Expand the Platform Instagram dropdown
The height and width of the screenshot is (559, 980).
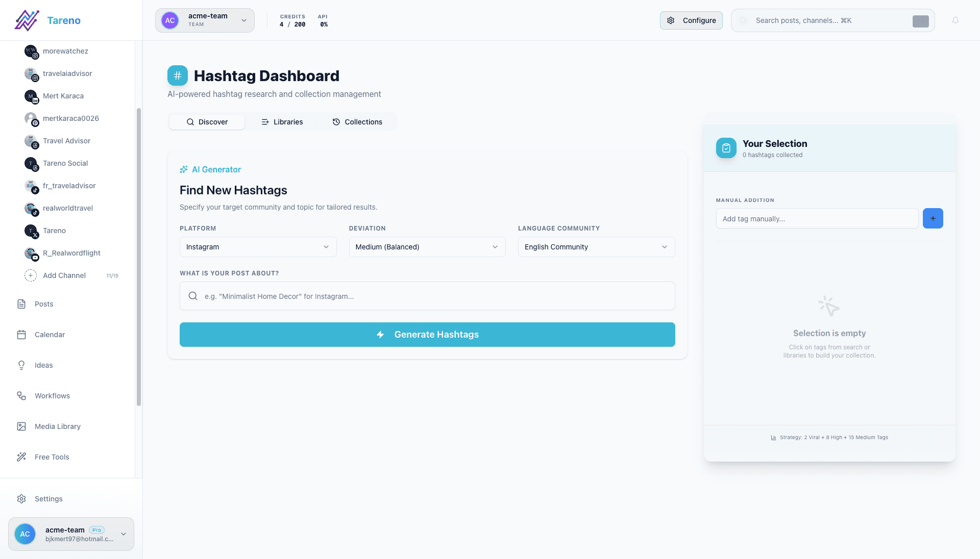tap(258, 247)
